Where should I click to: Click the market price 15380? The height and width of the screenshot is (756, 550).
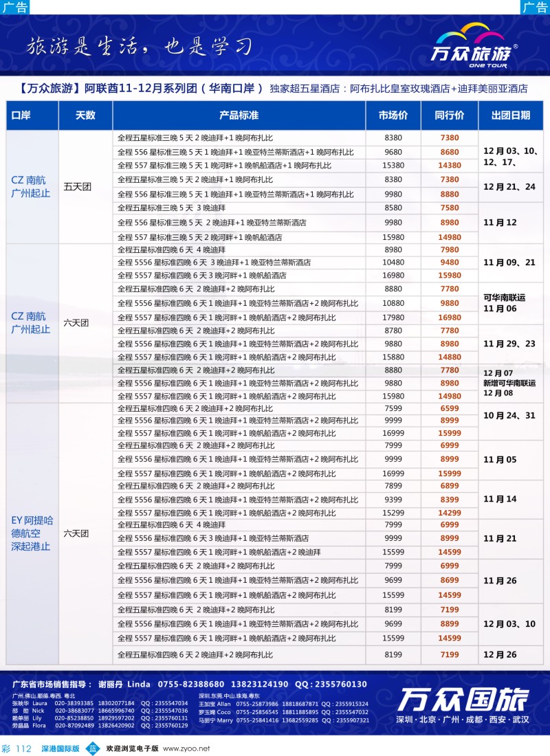click(393, 166)
